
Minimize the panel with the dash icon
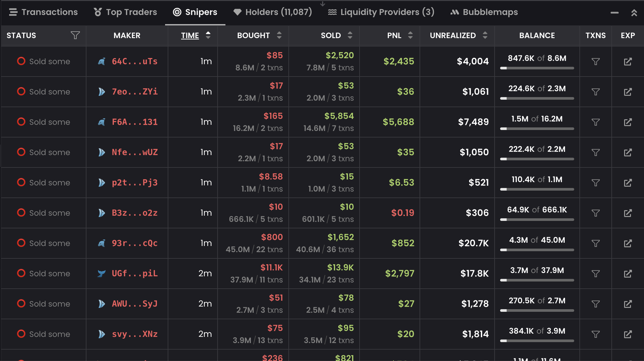[x=615, y=13]
